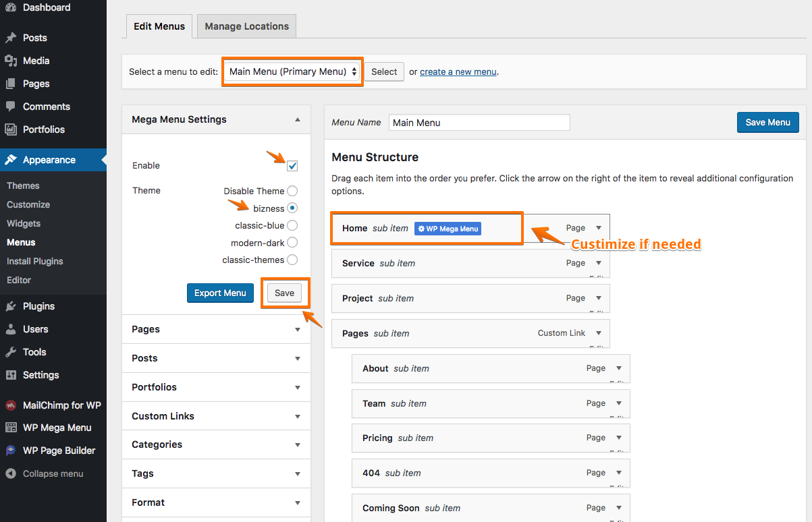Click the Tools wrench icon

pos(11,352)
